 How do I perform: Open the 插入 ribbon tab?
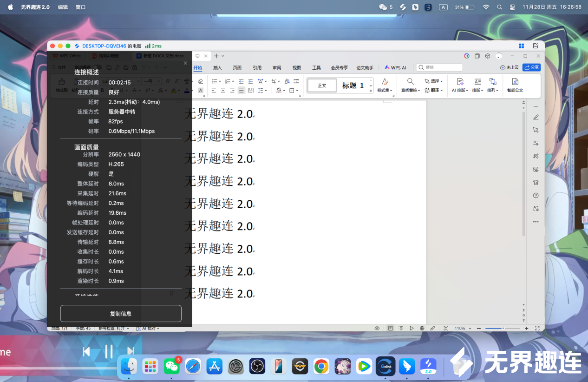click(x=217, y=68)
